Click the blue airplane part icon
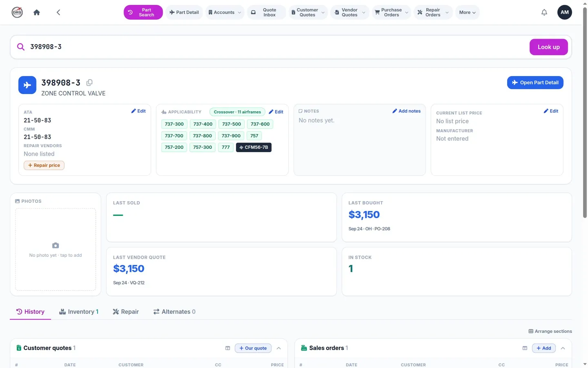Image resolution: width=588 pixels, height=368 pixels. [x=27, y=85]
